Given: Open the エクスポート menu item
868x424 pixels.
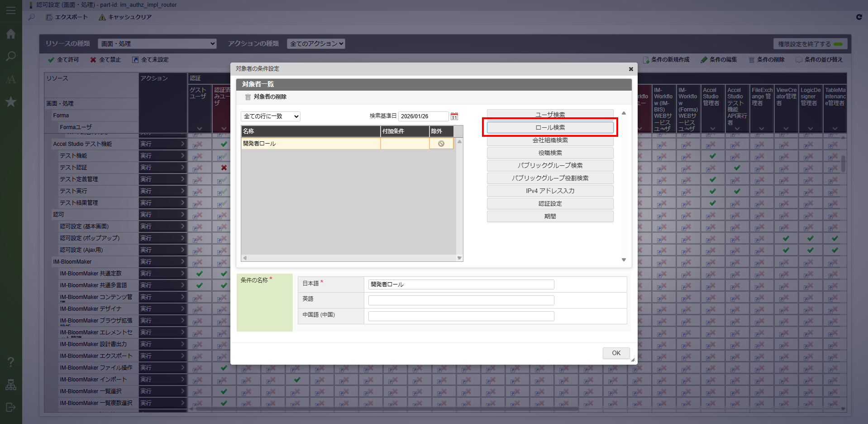Looking at the screenshot, I should click(x=67, y=17).
